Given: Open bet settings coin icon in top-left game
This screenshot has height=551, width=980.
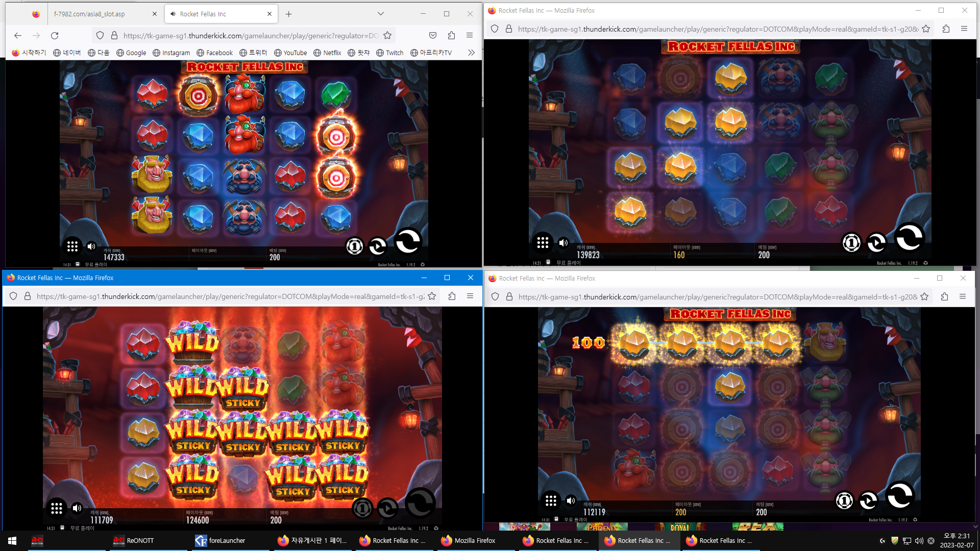Looking at the screenshot, I should click(354, 246).
